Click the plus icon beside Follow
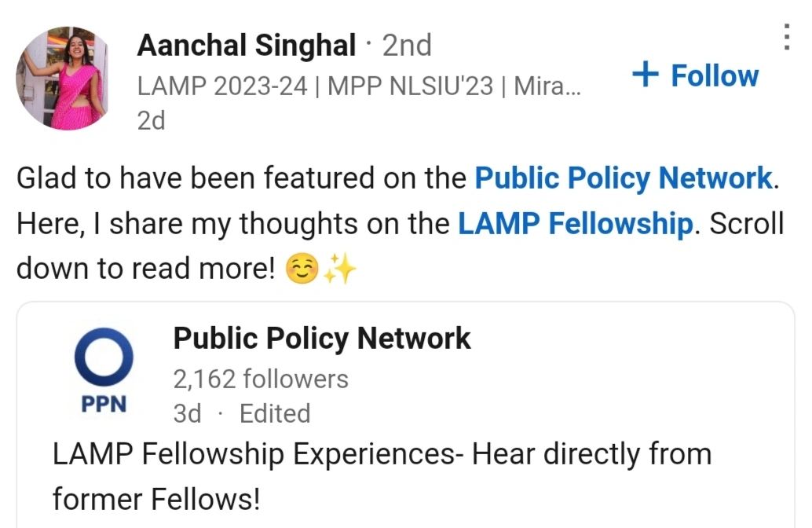Screen dimensions: 812x528 click(646, 74)
